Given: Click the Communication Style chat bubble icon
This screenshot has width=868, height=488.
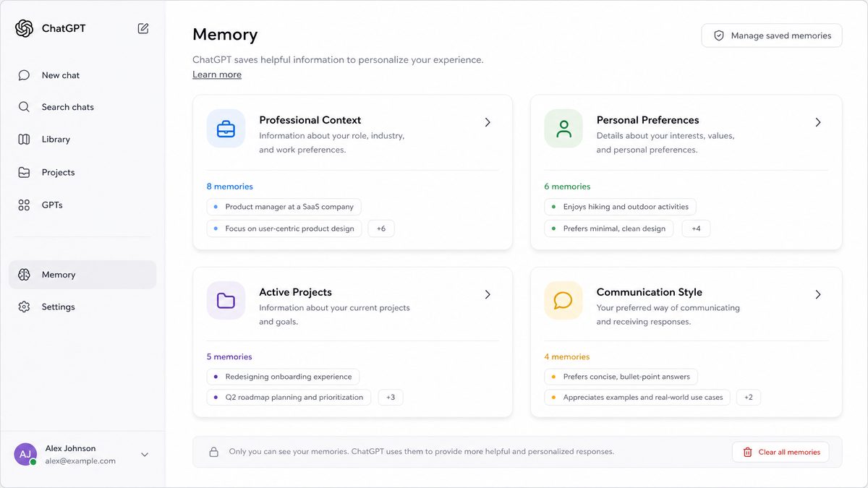Looking at the screenshot, I should (x=563, y=301).
